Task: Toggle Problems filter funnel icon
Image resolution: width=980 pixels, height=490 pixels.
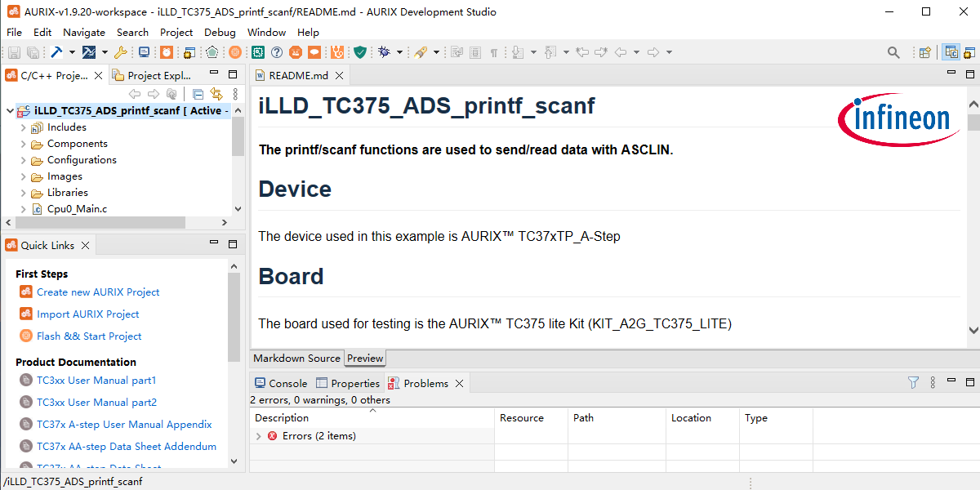Action: (x=914, y=382)
